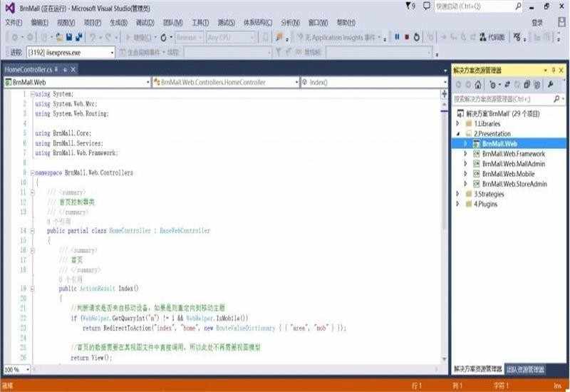570x392 pixels.
Task: Switch to the HomeController.cs document tab
Action: coord(28,69)
